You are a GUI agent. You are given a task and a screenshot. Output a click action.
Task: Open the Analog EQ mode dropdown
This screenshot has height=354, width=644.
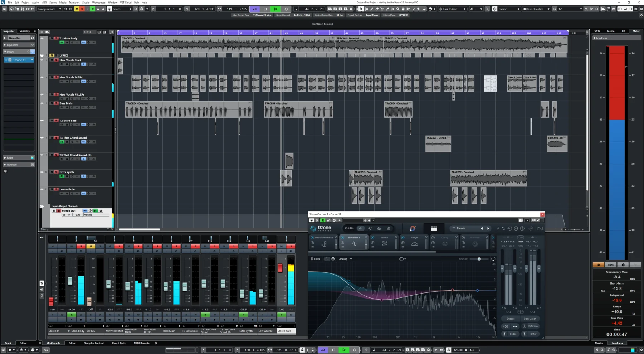click(x=345, y=259)
